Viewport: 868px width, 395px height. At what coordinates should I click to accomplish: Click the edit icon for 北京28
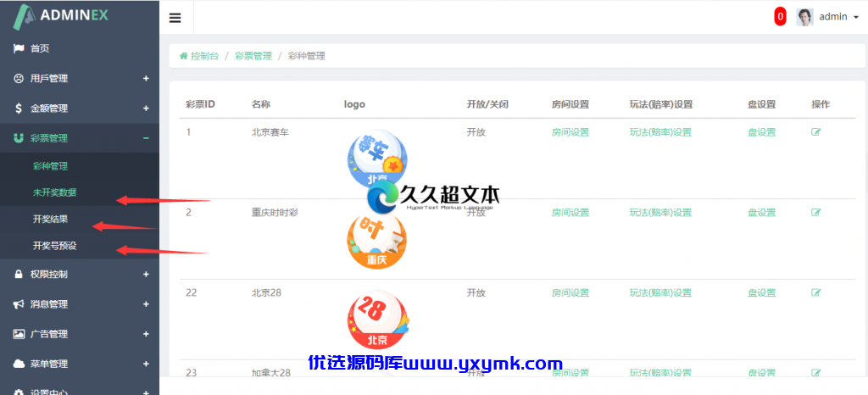815,292
